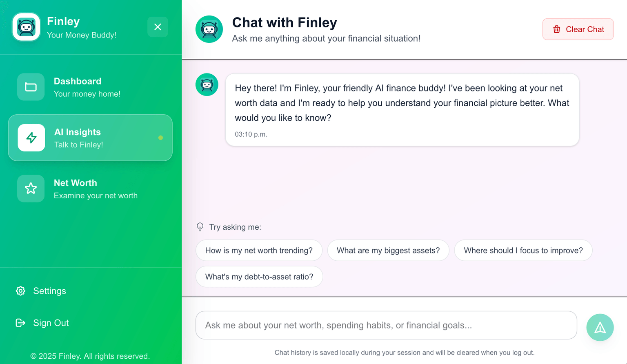Click the Finley avatar in chat header
The height and width of the screenshot is (364, 627).
point(209,29)
